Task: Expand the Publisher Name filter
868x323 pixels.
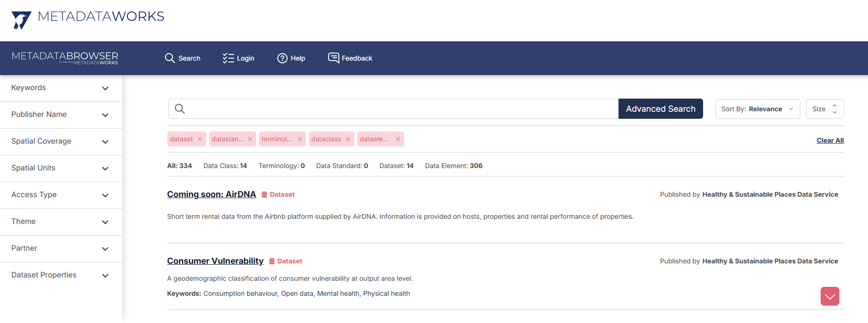Action: tap(61, 115)
